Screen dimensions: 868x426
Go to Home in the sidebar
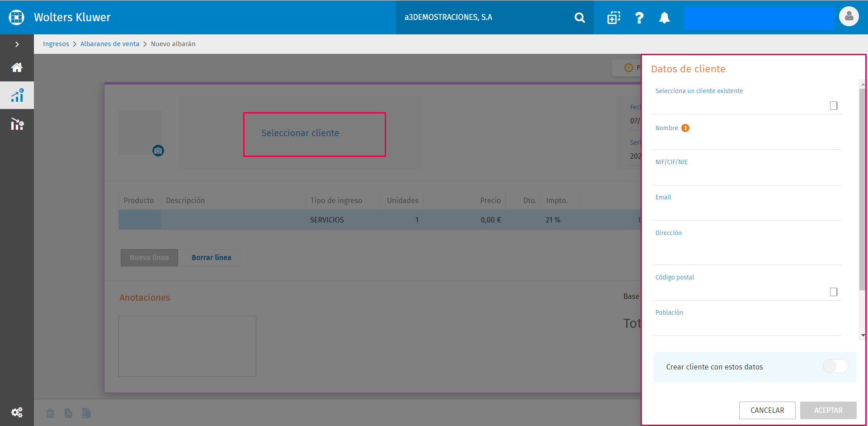pyautogui.click(x=17, y=67)
